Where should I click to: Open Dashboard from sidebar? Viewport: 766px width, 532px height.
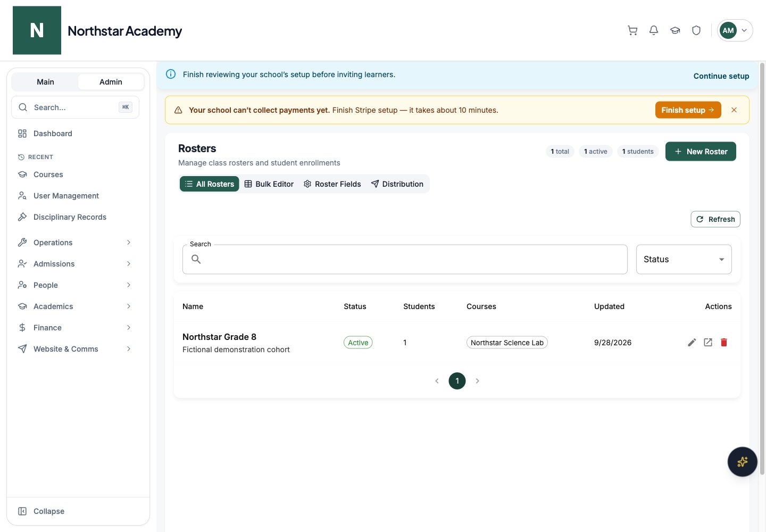pyautogui.click(x=76, y=134)
